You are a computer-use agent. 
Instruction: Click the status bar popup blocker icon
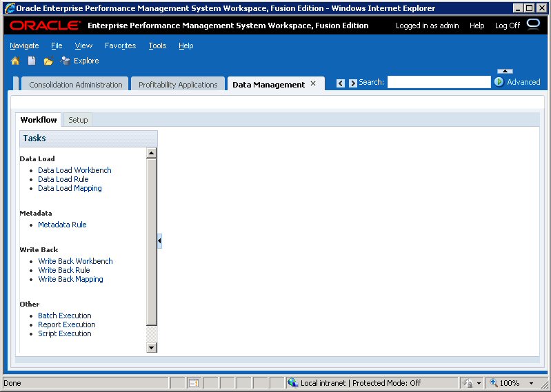pos(194,383)
